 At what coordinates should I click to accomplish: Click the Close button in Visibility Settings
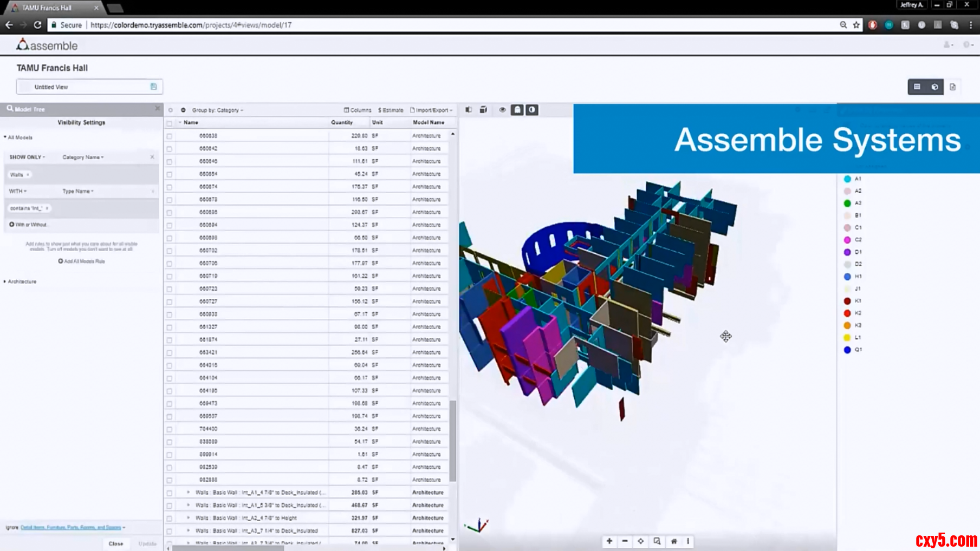(x=116, y=543)
